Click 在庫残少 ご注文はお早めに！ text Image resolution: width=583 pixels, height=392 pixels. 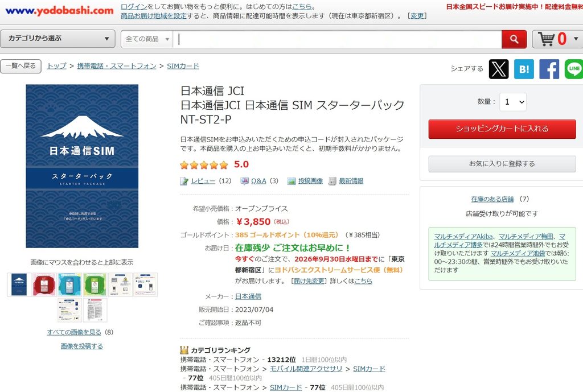point(293,248)
